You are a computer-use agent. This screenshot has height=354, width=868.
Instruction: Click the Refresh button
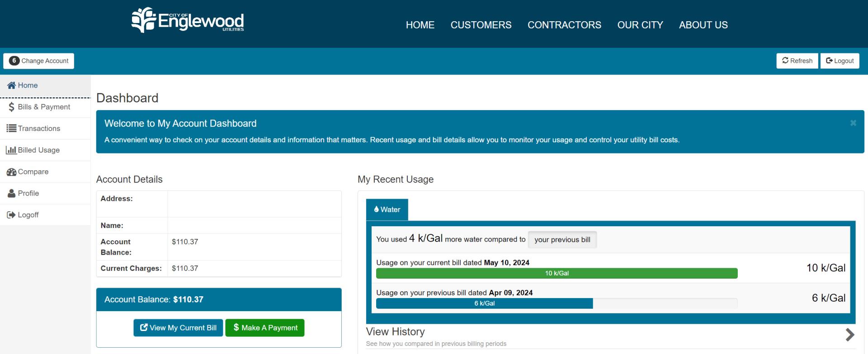coord(797,61)
